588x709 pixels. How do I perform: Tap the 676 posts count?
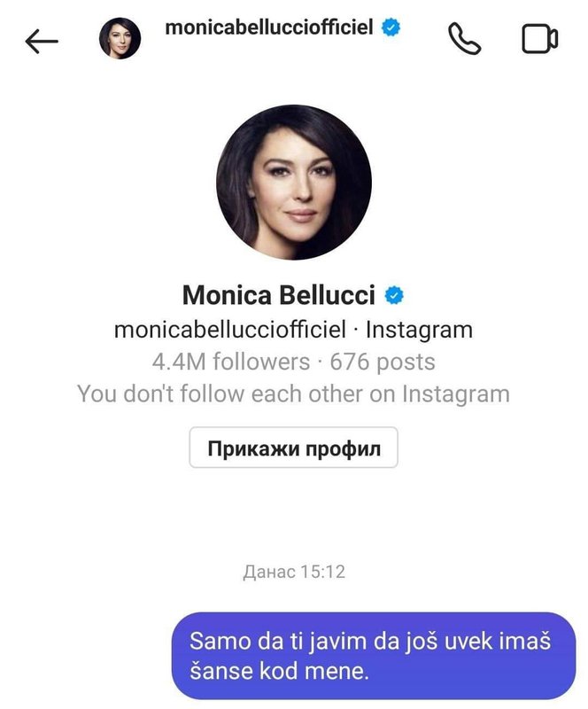(x=383, y=362)
